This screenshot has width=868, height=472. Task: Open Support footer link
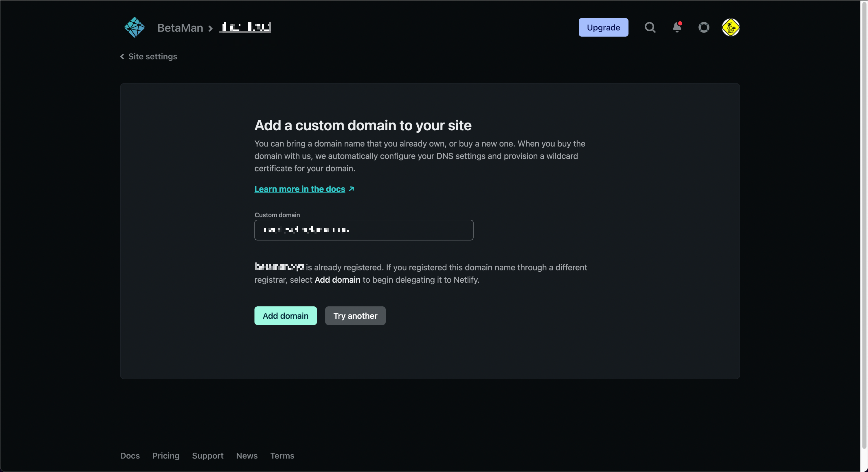207,456
